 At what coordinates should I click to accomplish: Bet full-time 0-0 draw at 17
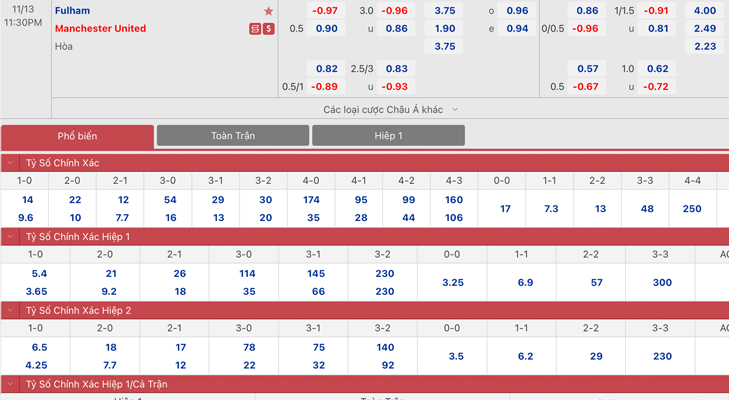coord(505,209)
